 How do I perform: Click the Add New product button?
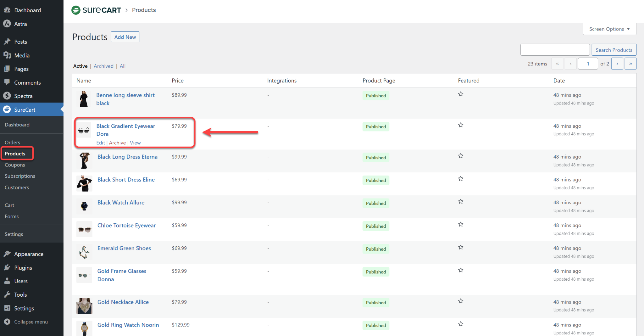pos(125,37)
